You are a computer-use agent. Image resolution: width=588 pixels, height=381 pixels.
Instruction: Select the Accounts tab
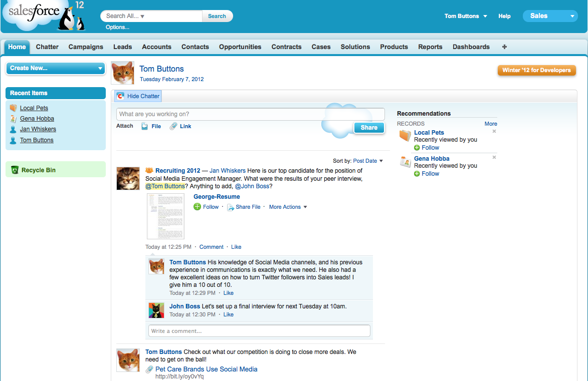(156, 47)
